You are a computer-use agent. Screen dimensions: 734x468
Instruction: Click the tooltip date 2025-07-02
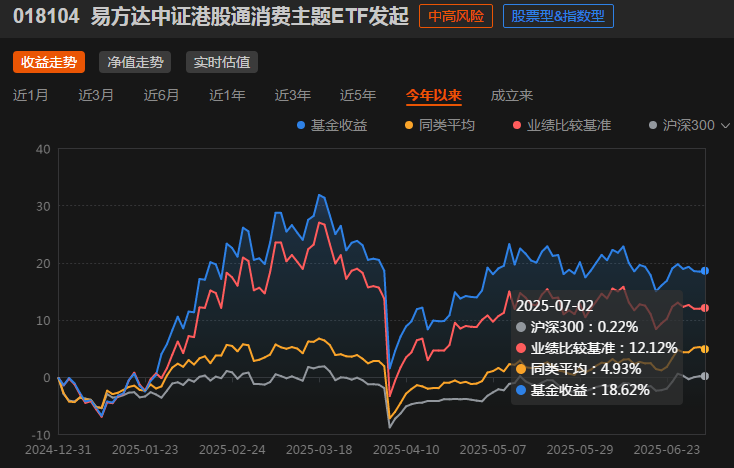pyautogui.click(x=555, y=306)
